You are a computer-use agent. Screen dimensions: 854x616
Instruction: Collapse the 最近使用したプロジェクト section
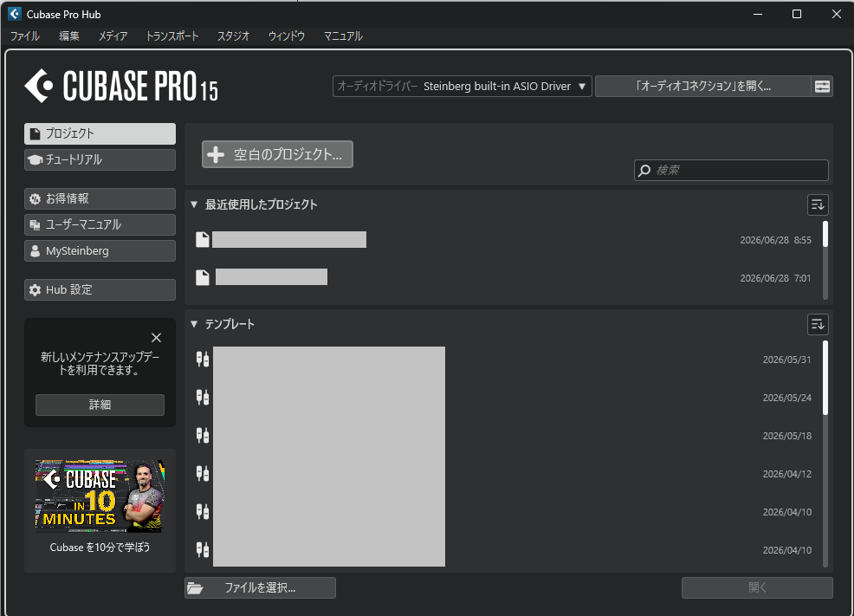pos(194,204)
